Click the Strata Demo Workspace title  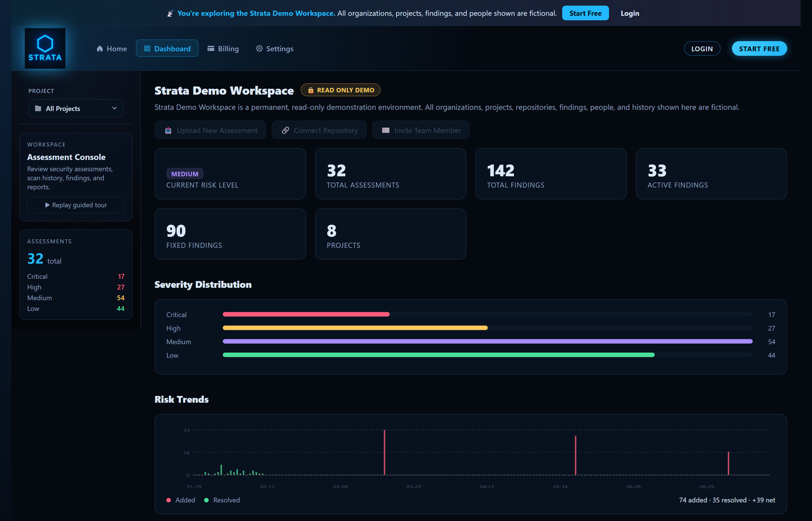224,90
